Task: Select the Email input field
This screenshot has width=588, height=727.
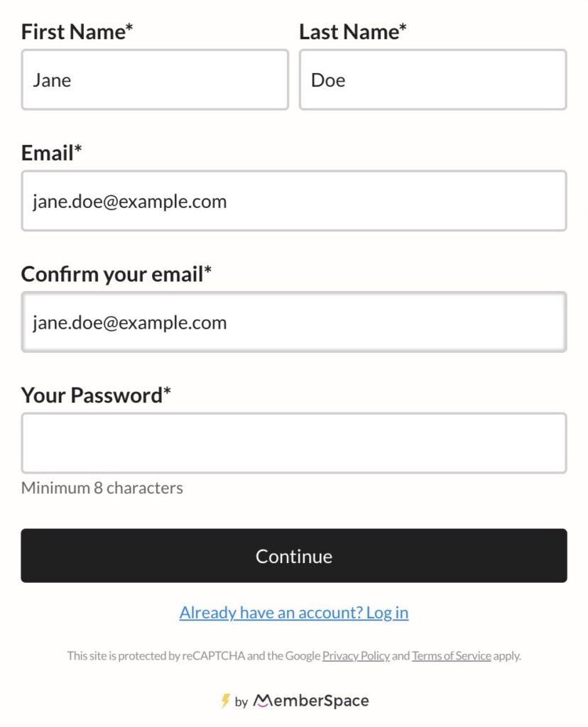Action: (294, 201)
